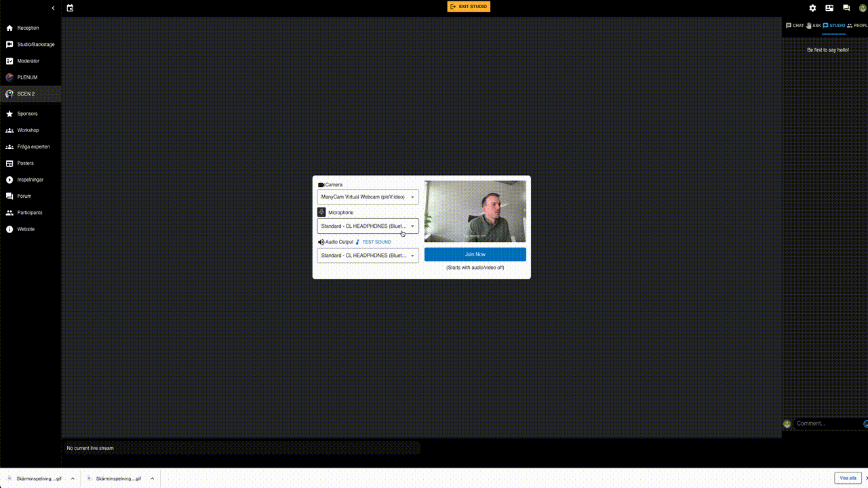Open the Camera device dropdown
The width and height of the screenshot is (868, 488).
pos(368,197)
